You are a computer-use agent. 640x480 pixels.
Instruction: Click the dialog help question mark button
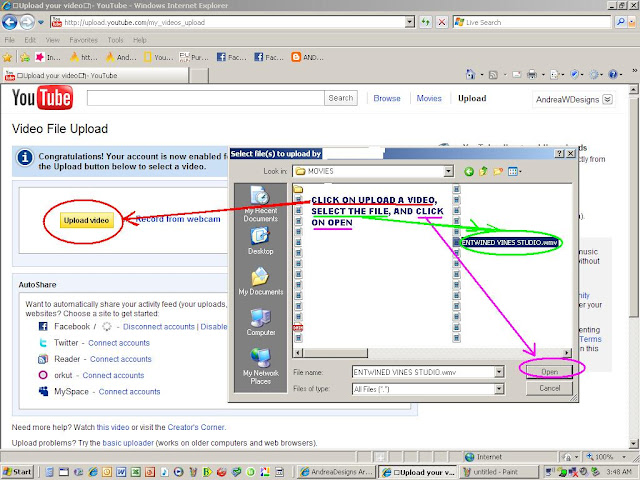(x=560, y=153)
